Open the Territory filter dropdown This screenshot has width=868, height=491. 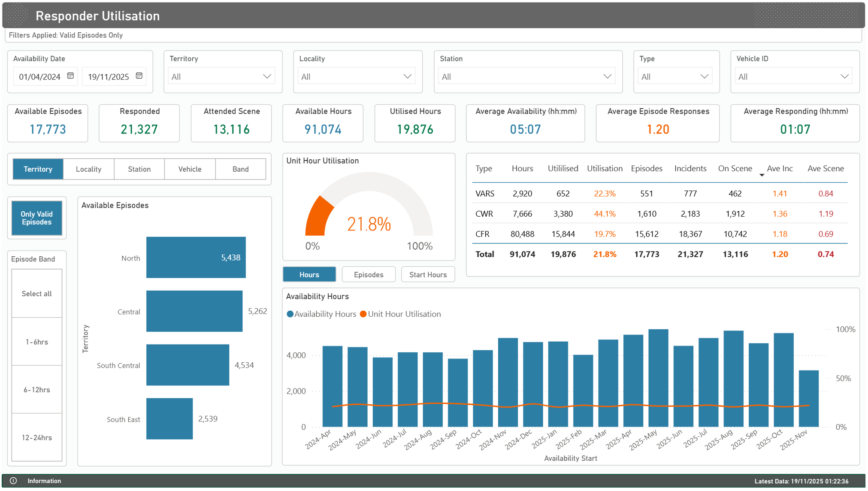(x=268, y=76)
